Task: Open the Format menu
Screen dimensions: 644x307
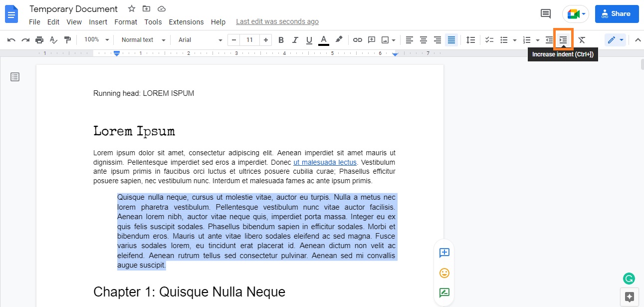Action: (126, 21)
